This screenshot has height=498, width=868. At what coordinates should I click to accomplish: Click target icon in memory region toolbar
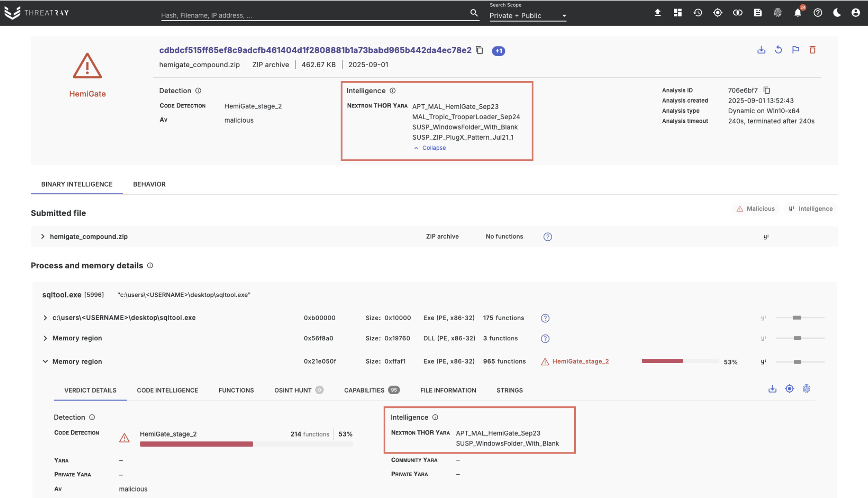(789, 389)
